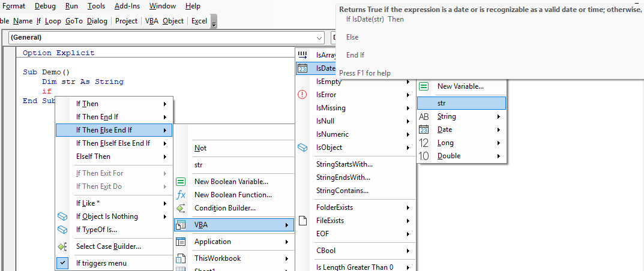Open the Tools menu

96,6
